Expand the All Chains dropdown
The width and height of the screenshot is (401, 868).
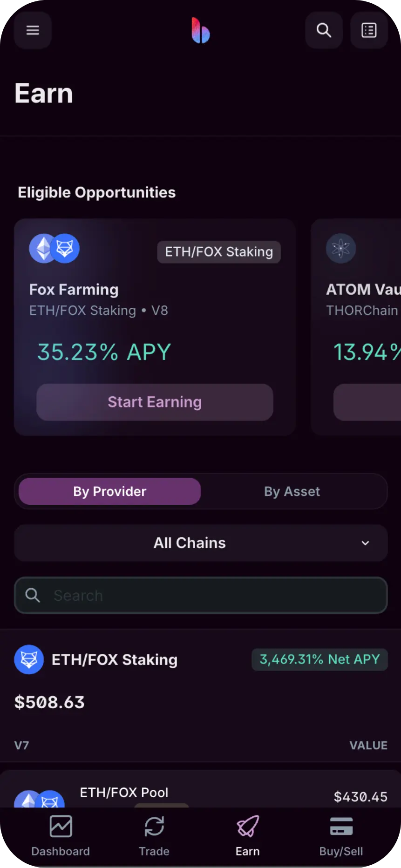point(201,543)
